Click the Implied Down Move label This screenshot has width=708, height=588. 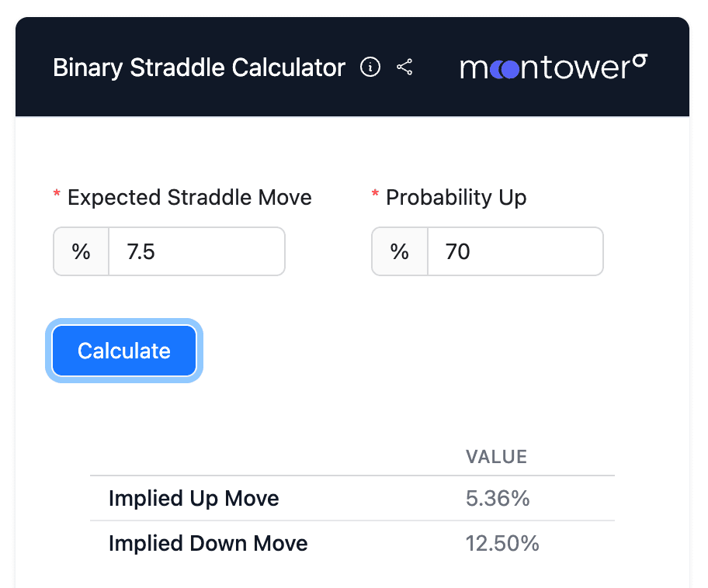(x=207, y=544)
